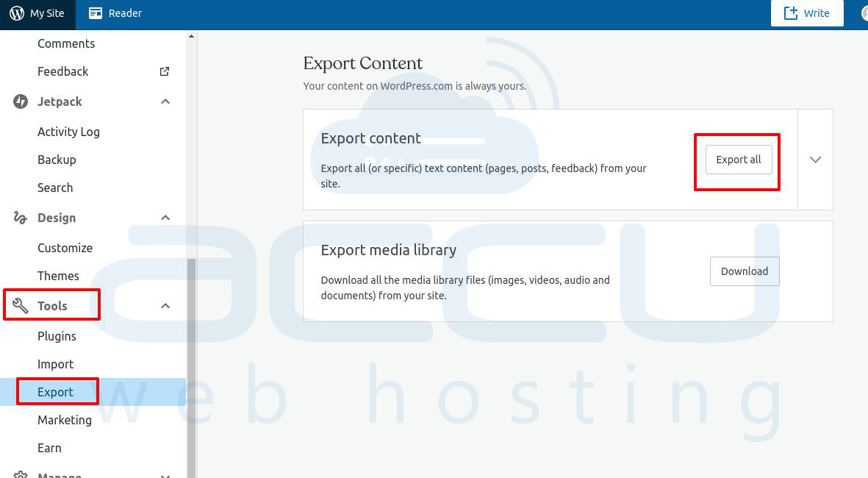This screenshot has width=868, height=478.
Task: Select Export under Tools
Action: coord(55,392)
